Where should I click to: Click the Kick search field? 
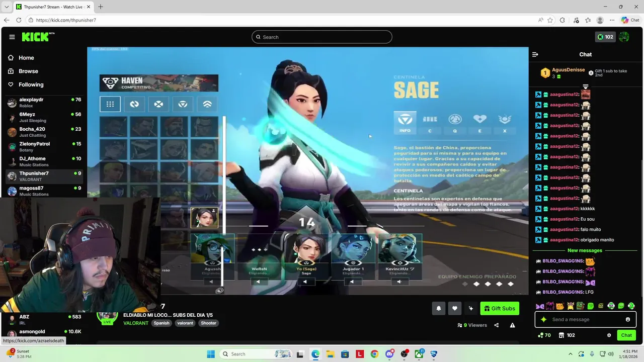click(x=322, y=37)
